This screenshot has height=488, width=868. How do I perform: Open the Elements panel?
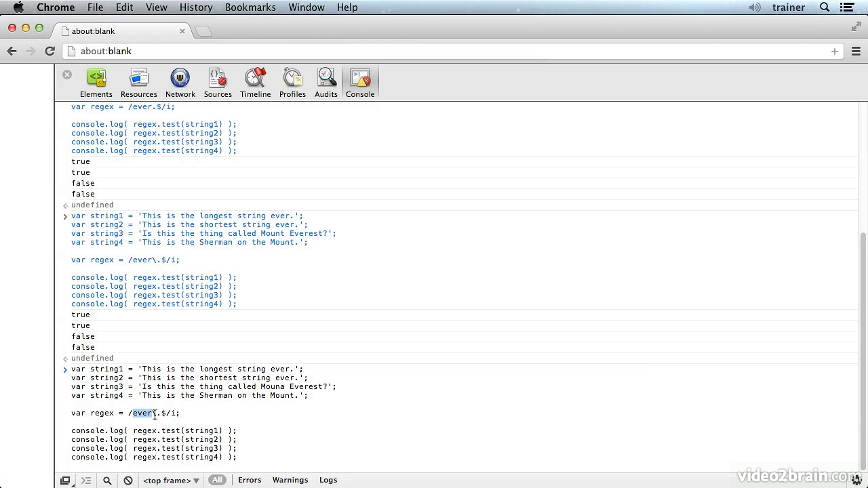pyautogui.click(x=96, y=83)
